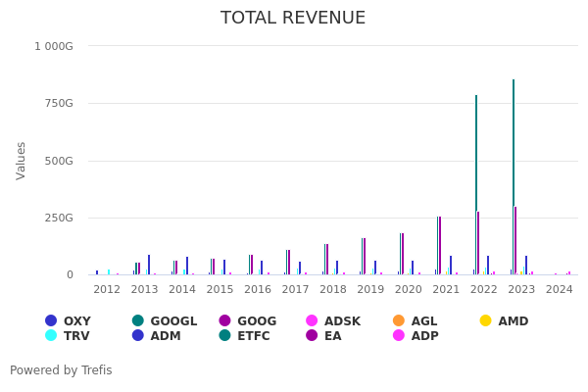Click the TOTAL REVENUE chart title
The image size is (588, 392).
[293, 18]
